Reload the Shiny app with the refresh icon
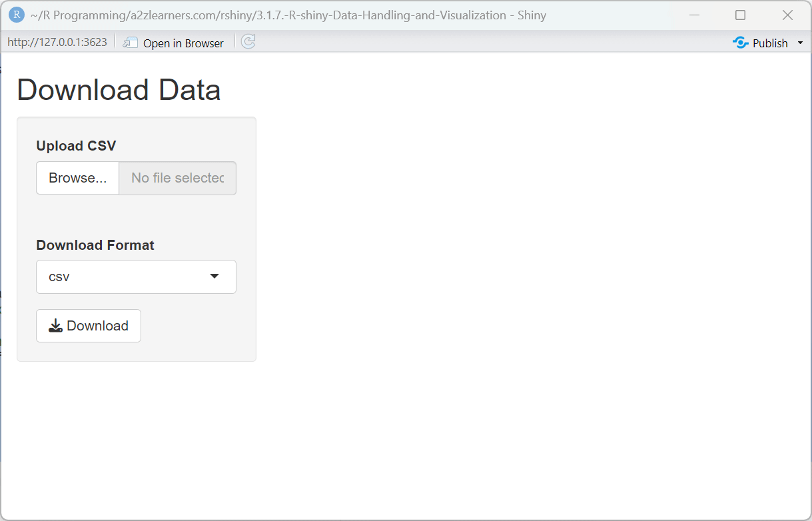 click(248, 42)
